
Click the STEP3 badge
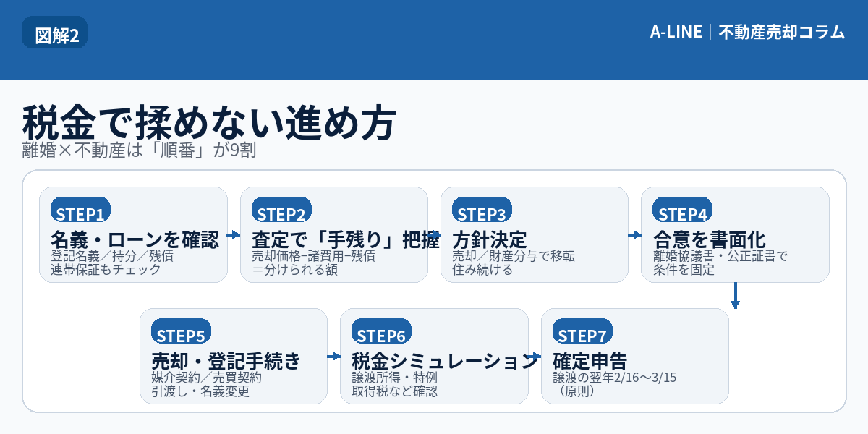click(482, 213)
